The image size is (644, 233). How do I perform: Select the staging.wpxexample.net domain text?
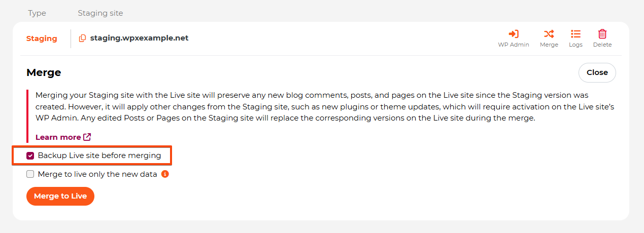click(139, 38)
